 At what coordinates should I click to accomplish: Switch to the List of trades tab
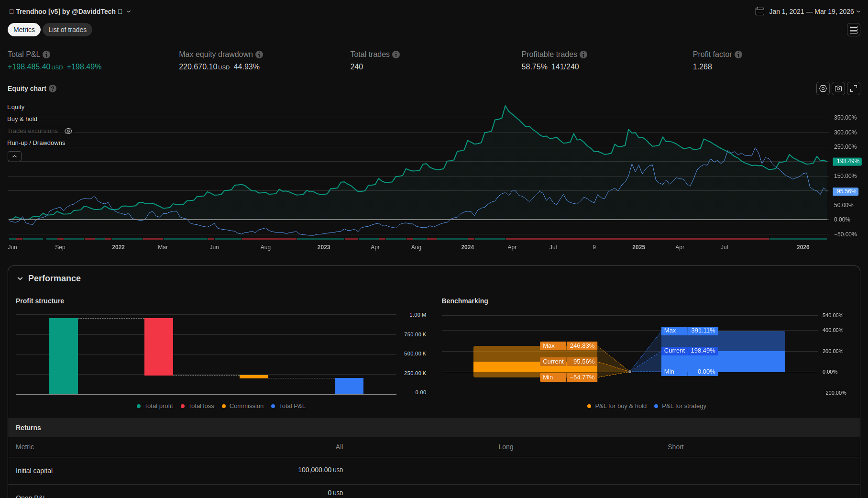tap(67, 30)
